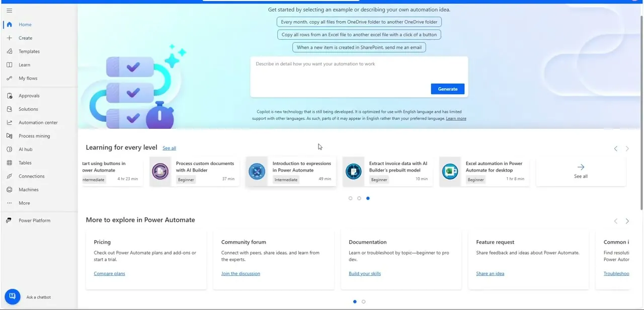The width and height of the screenshot is (644, 310).
Task: Click the Approvals icon
Action: [9, 96]
